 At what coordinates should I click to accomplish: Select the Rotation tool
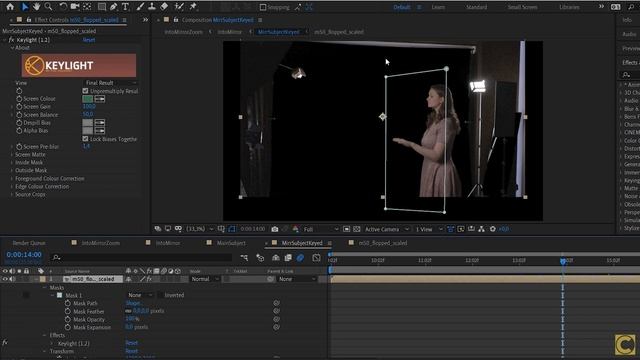coord(63,7)
